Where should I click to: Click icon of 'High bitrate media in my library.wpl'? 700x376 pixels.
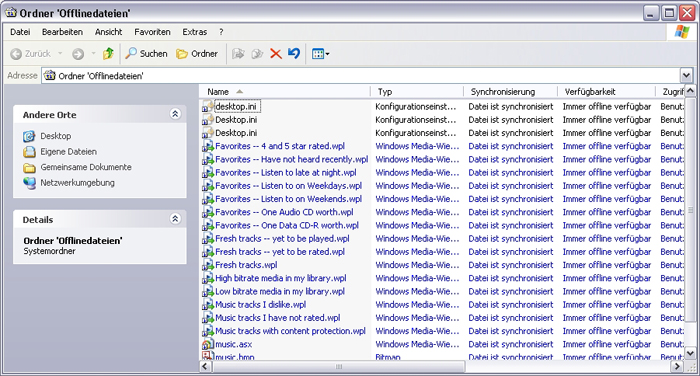[208, 278]
